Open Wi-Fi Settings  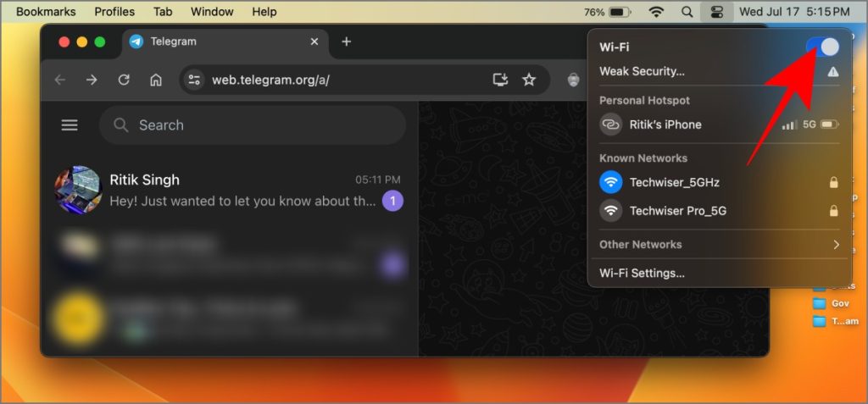click(643, 274)
